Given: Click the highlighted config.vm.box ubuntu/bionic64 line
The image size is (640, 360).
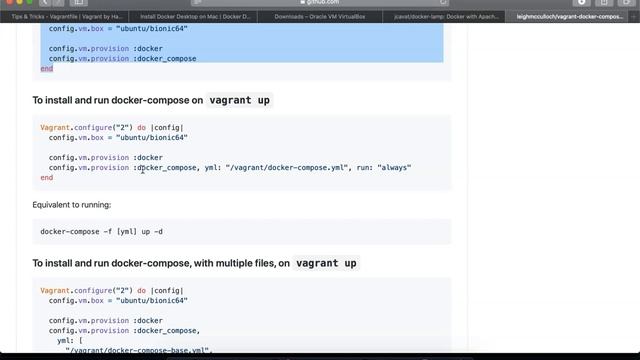Looking at the screenshot, I should [x=118, y=29].
